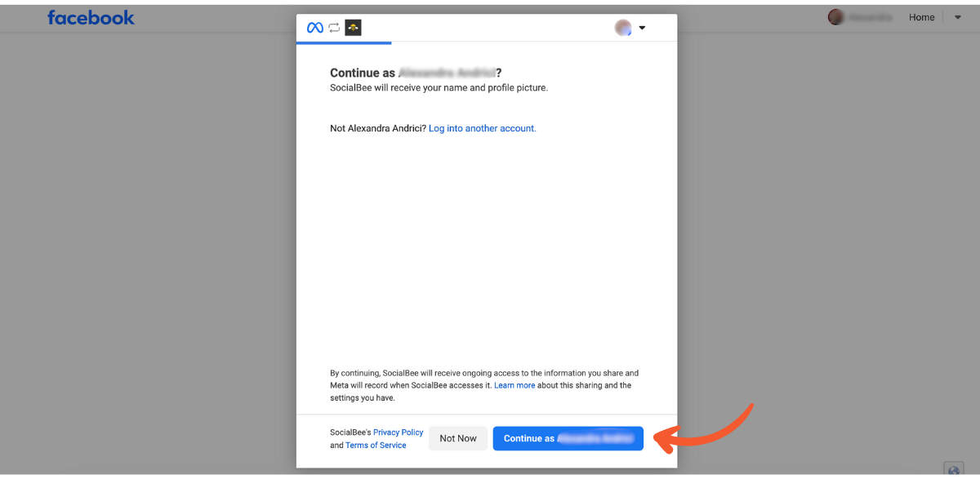Open the "Learn more" link

pos(514,385)
